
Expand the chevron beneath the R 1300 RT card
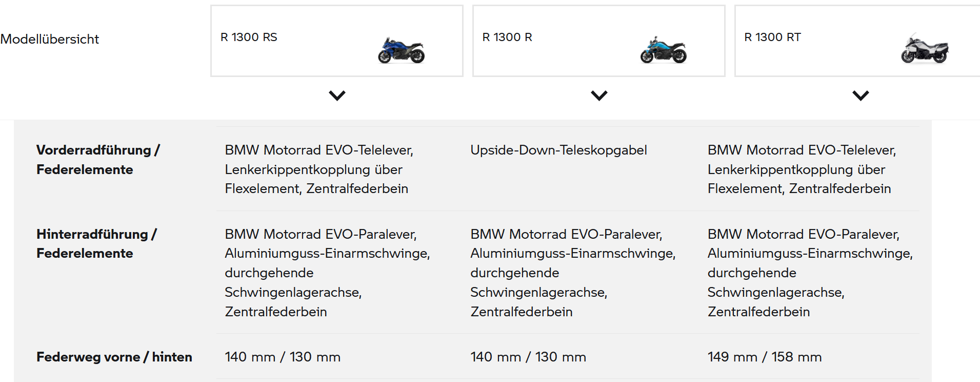point(861,95)
